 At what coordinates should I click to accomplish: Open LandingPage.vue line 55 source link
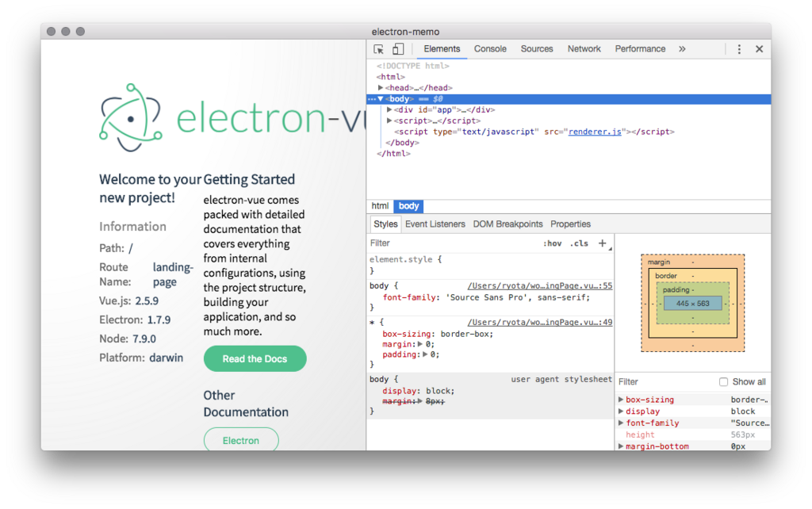pos(539,286)
